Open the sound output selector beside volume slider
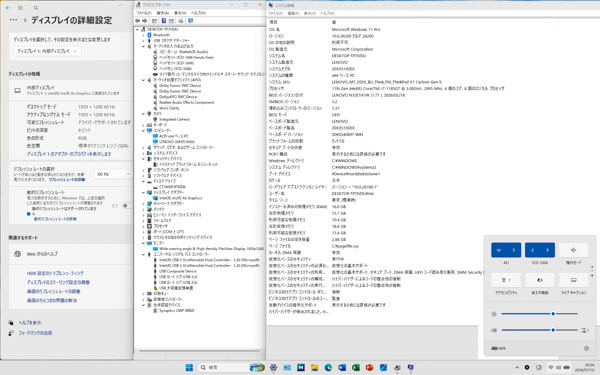Image resolution: width=600 pixels, height=375 pixels. 585,330
